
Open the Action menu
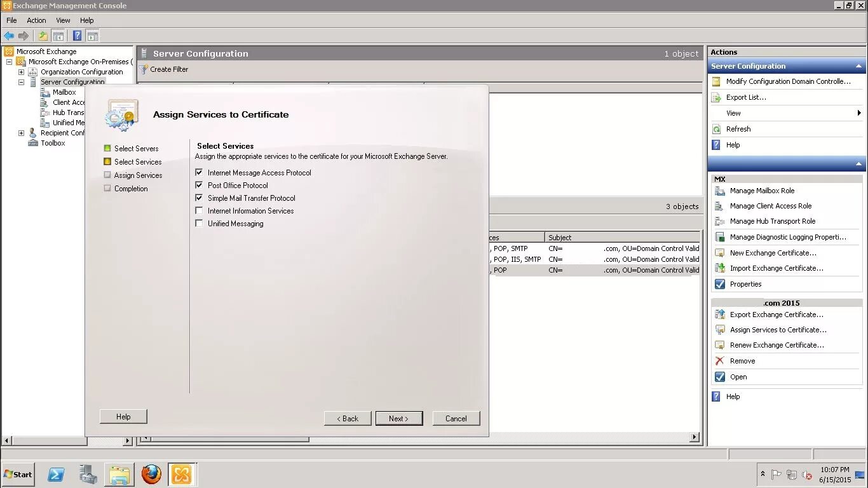pos(36,20)
